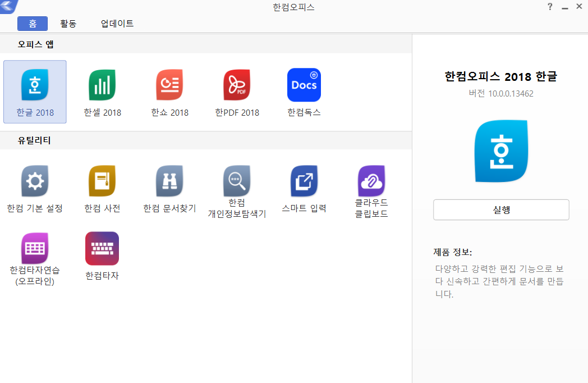Open the 스마트 입력 icon
This screenshot has width=588, height=383.
(x=304, y=181)
